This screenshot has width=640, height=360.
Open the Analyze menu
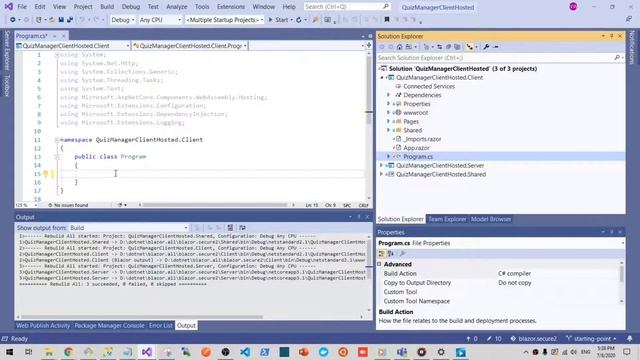pos(177,7)
